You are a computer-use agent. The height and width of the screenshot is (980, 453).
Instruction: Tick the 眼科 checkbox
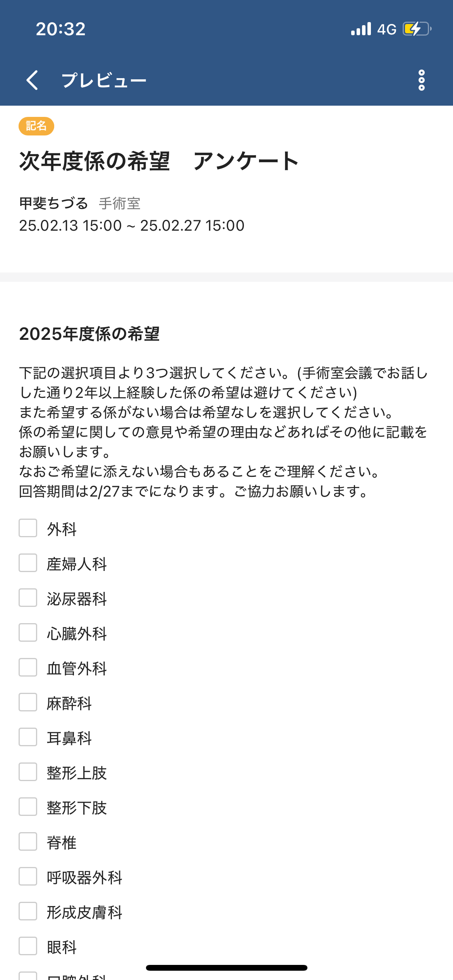28,946
